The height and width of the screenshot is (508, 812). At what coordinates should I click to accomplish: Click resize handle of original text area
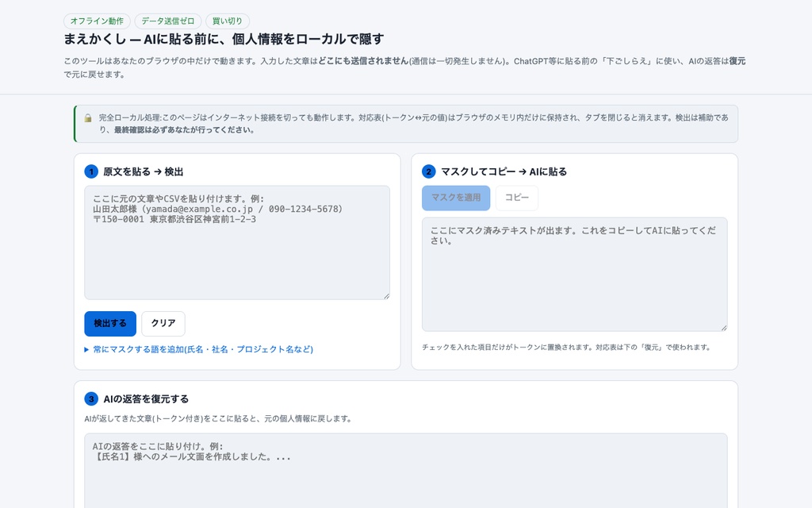coord(386,296)
